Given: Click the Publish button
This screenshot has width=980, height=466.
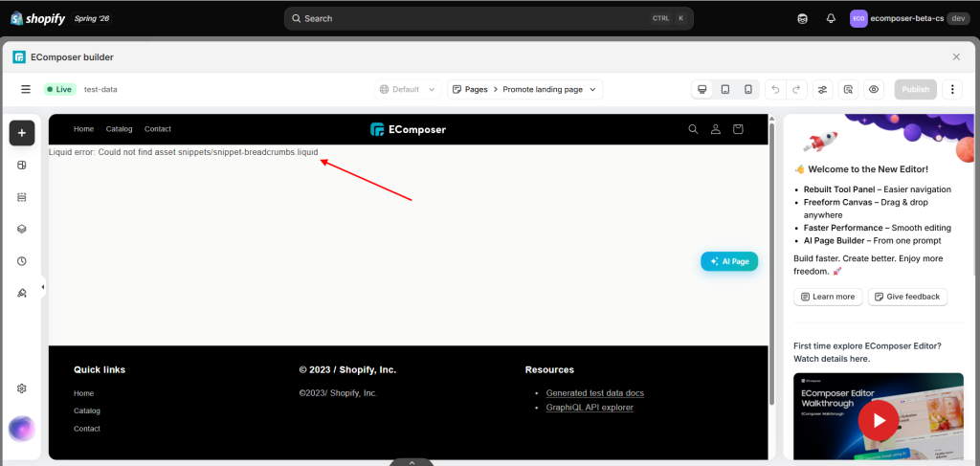Looking at the screenshot, I should click(916, 89).
